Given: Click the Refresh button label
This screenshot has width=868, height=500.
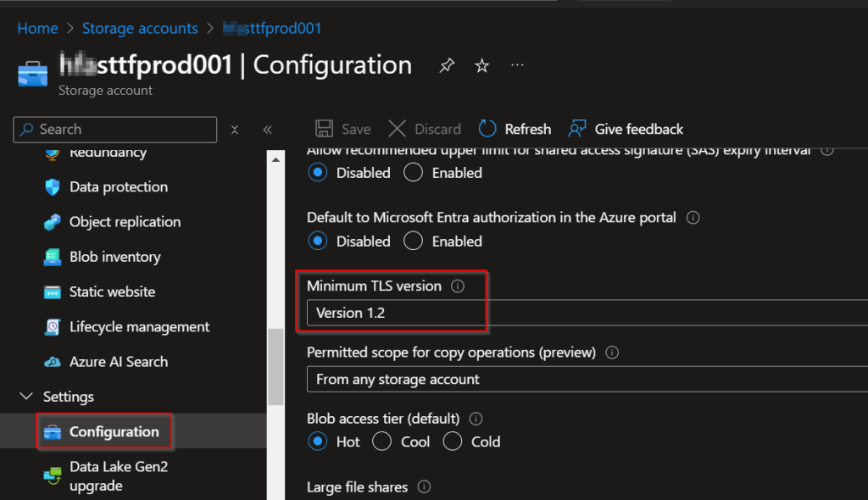Looking at the screenshot, I should pyautogui.click(x=528, y=130).
